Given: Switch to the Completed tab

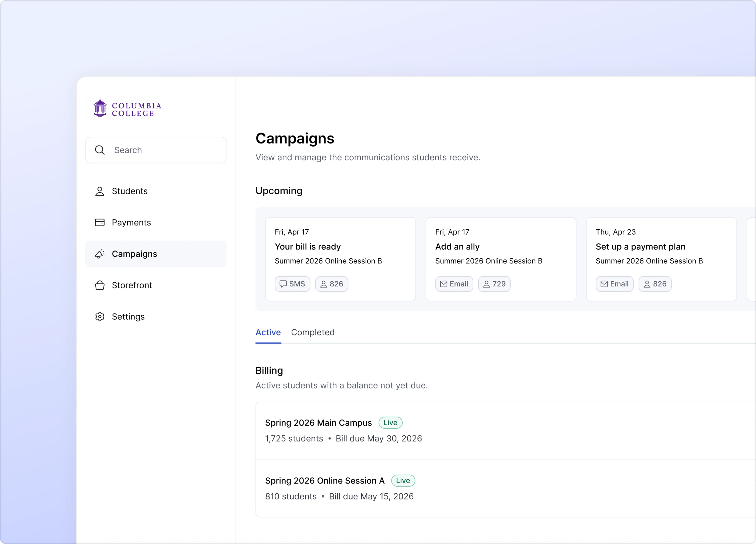Looking at the screenshot, I should 313,332.
